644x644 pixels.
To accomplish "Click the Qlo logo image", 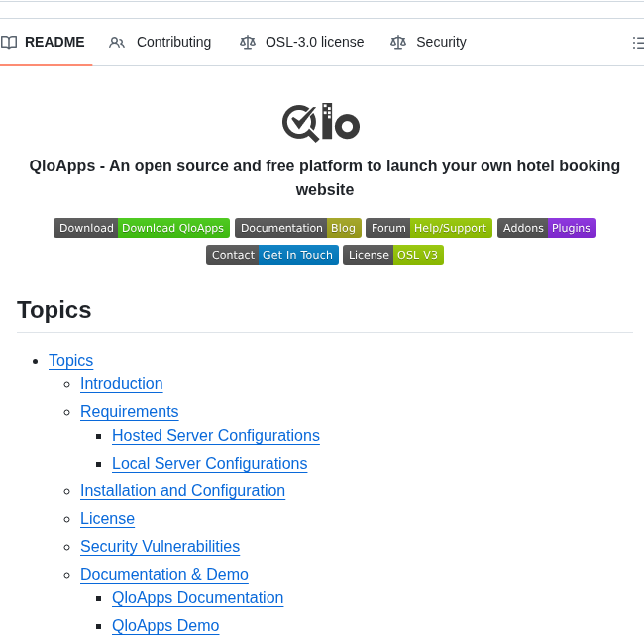I will point(321,123).
